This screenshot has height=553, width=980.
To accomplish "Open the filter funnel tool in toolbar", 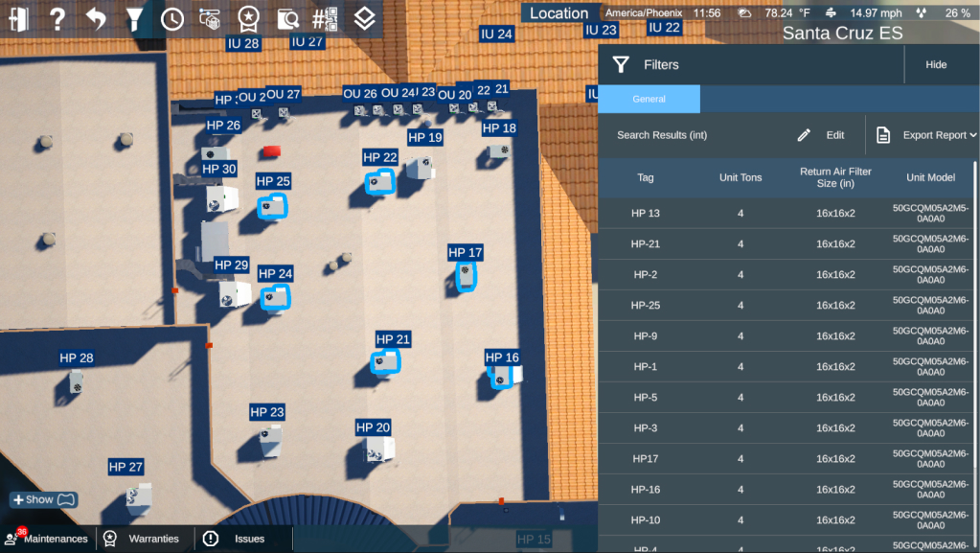I will 135,18.
